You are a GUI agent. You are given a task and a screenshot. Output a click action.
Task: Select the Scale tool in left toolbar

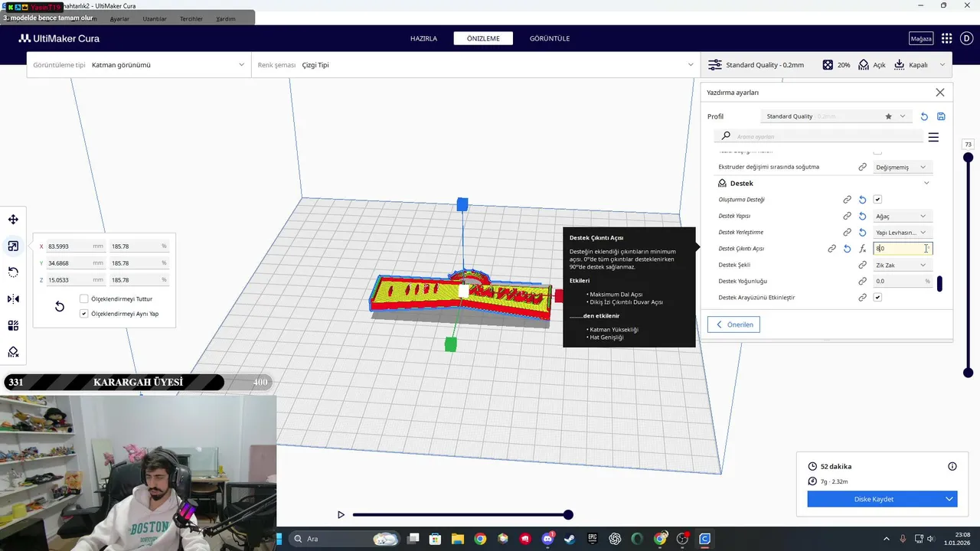(x=13, y=246)
